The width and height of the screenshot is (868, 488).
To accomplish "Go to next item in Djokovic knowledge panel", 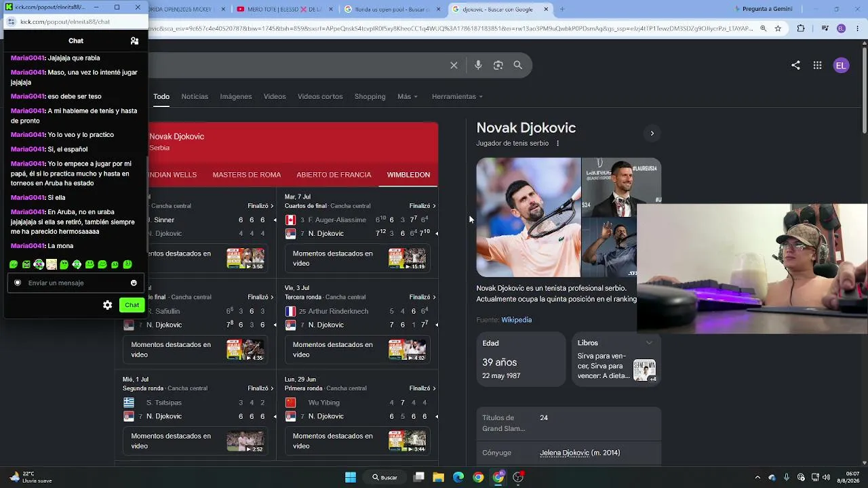I will coord(652,133).
